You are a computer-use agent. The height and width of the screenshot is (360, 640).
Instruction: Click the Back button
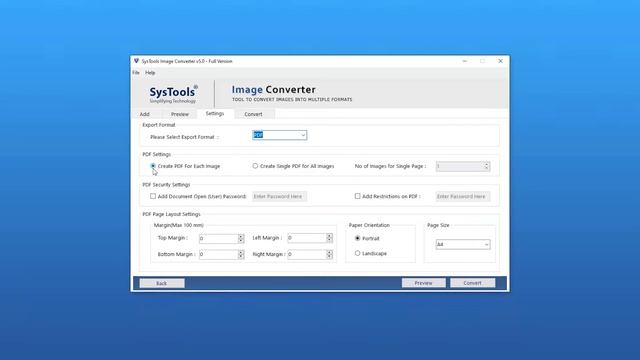point(162,283)
